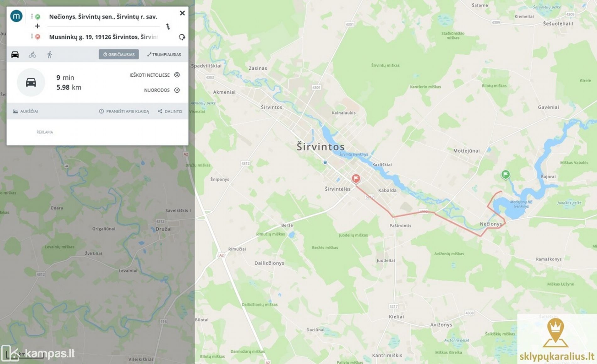Image resolution: width=597 pixels, height=364 pixels.
Task: Select Trumpiausias shortest route option
Action: 164,54
